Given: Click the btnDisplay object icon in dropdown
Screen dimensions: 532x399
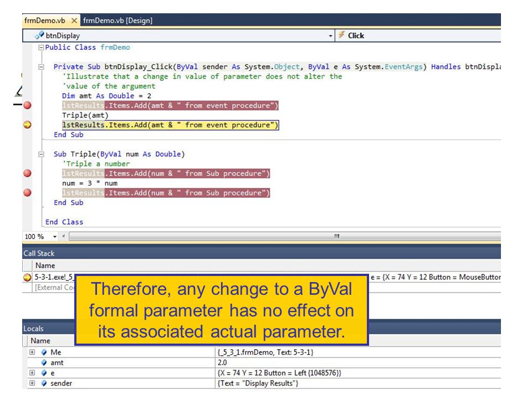Looking at the screenshot, I should tap(39, 35).
